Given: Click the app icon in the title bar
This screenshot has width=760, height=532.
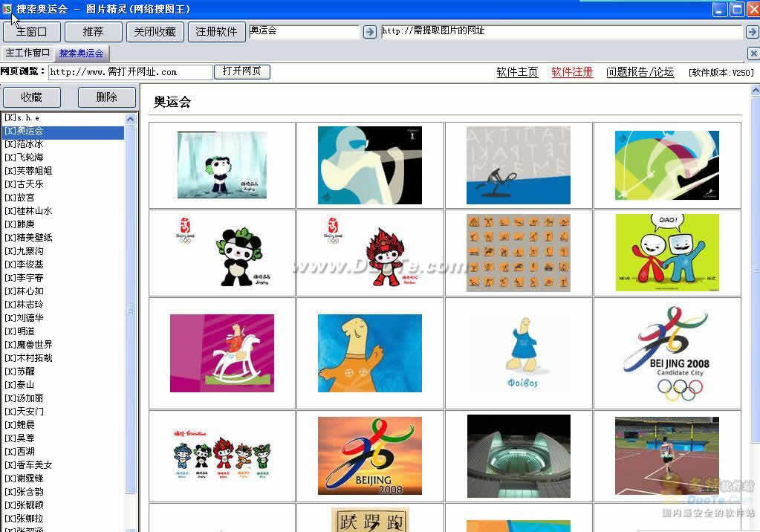Looking at the screenshot, I should 7,8.
